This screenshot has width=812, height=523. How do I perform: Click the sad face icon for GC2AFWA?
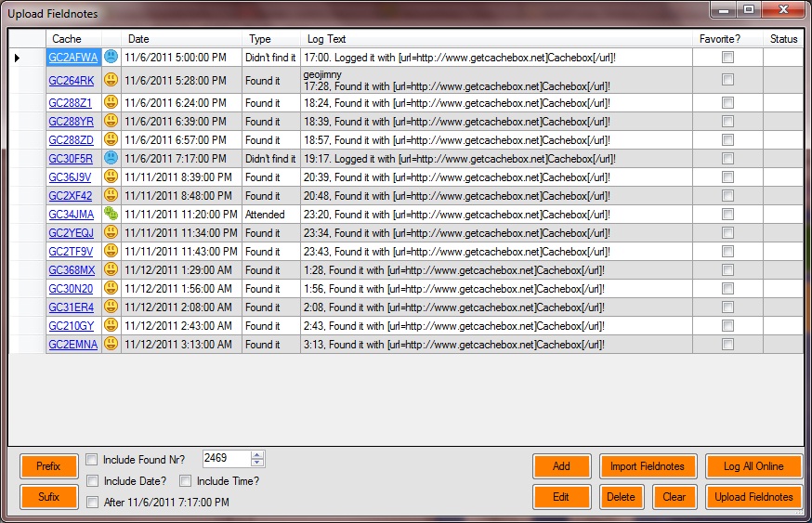pos(111,57)
